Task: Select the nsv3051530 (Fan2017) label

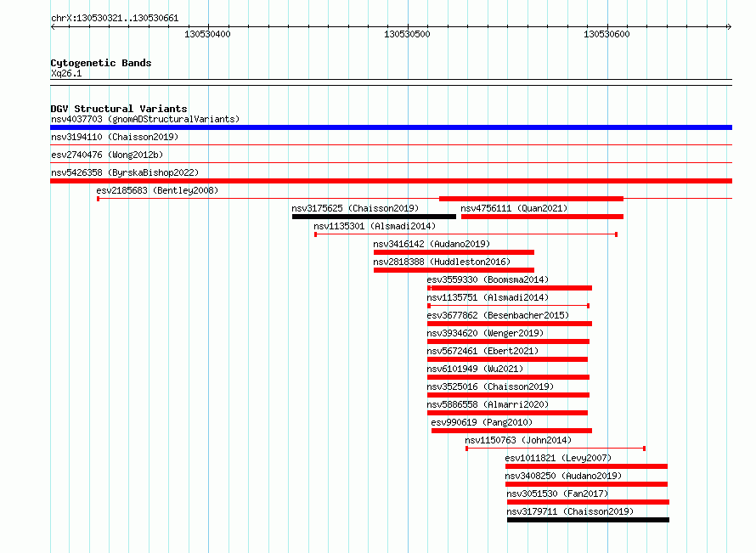Action: pyautogui.click(x=557, y=494)
